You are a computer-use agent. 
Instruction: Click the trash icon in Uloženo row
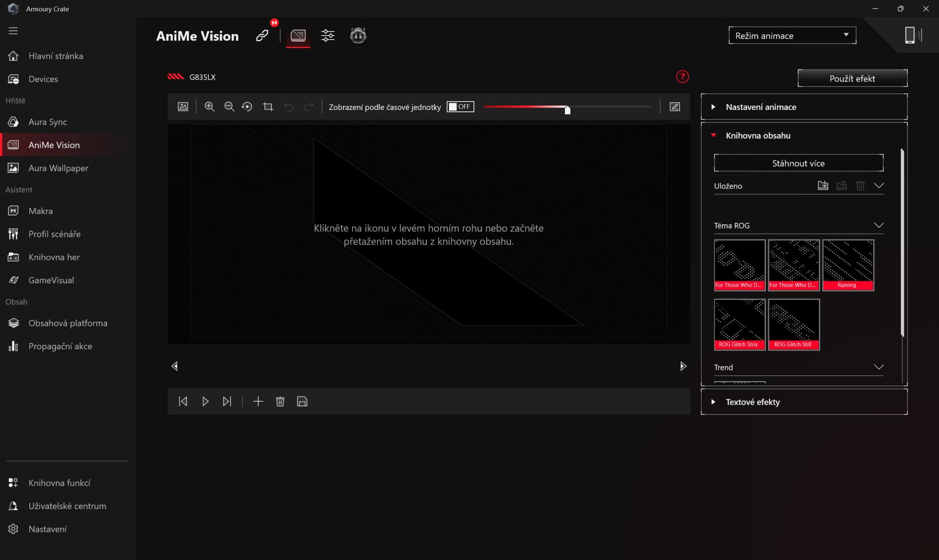coord(860,186)
